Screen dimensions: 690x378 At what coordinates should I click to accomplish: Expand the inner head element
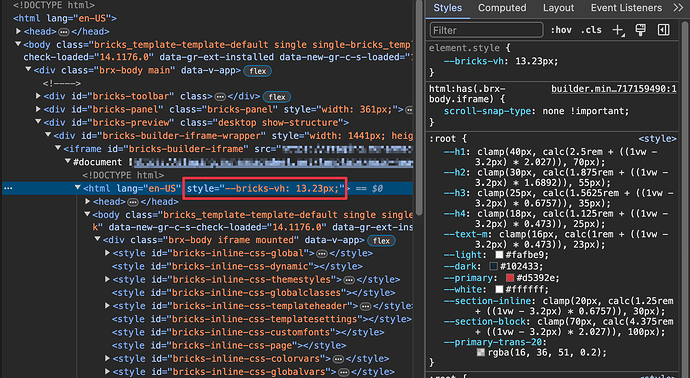[x=88, y=201]
